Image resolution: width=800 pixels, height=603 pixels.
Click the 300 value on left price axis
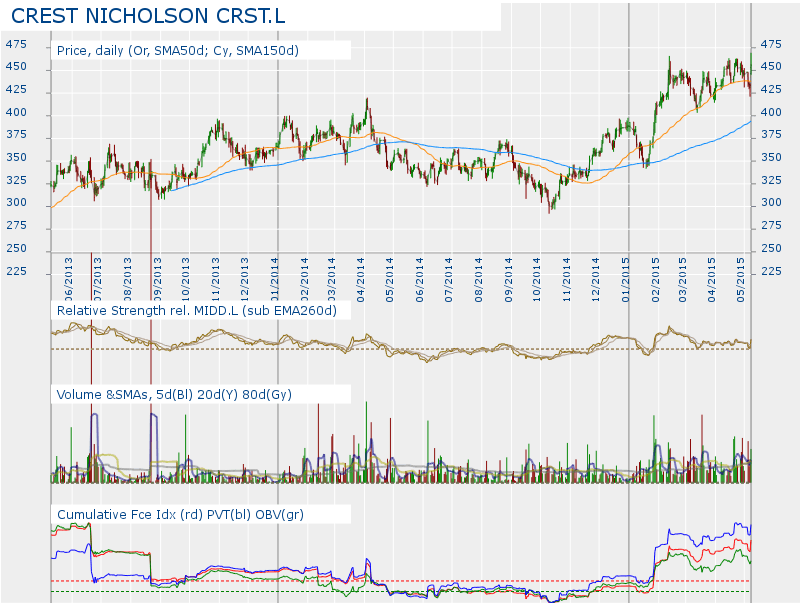(16, 203)
